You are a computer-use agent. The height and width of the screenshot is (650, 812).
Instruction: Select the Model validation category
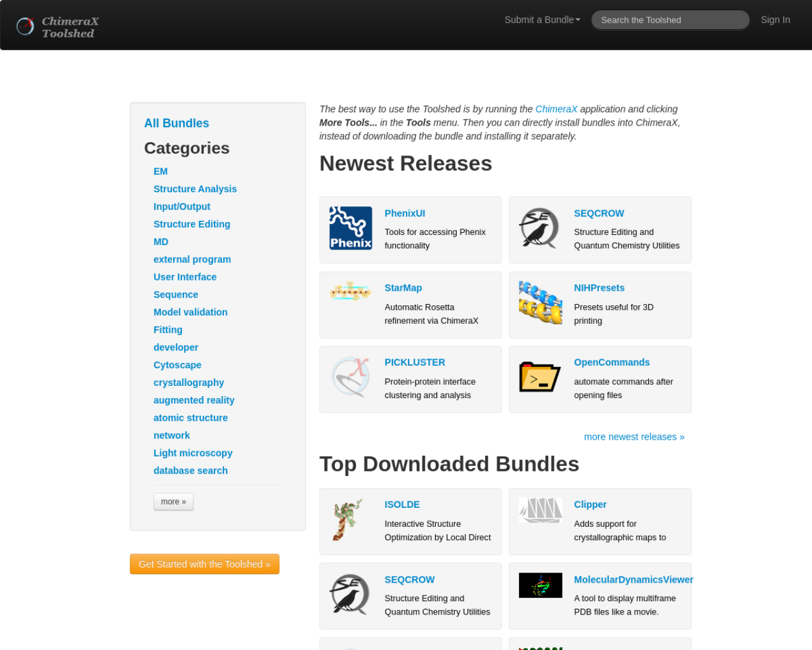tap(190, 312)
